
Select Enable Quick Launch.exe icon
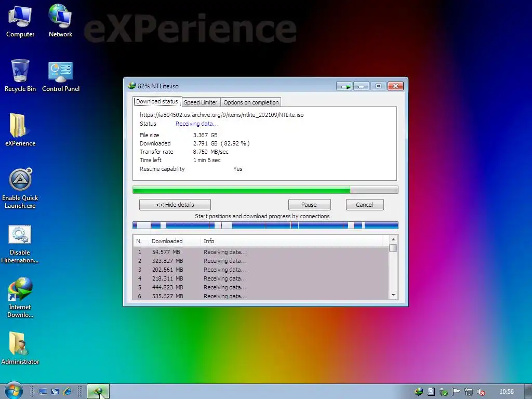pyautogui.click(x=20, y=188)
